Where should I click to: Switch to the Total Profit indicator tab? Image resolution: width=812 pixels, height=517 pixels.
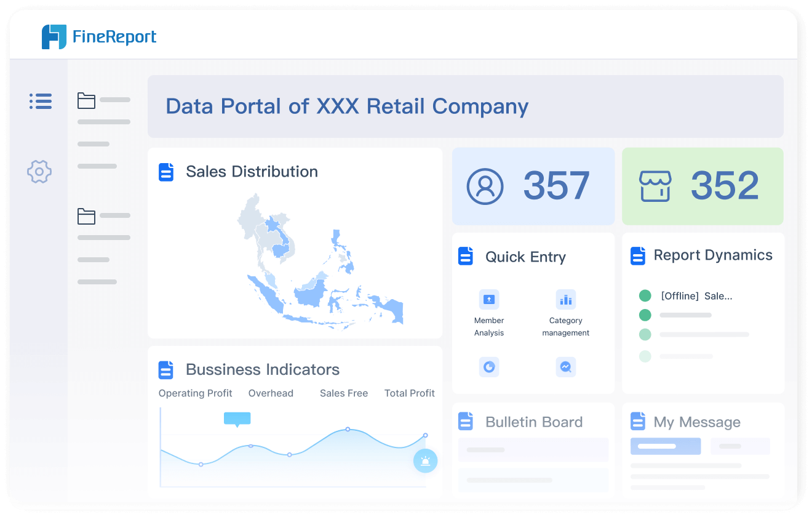coord(409,393)
